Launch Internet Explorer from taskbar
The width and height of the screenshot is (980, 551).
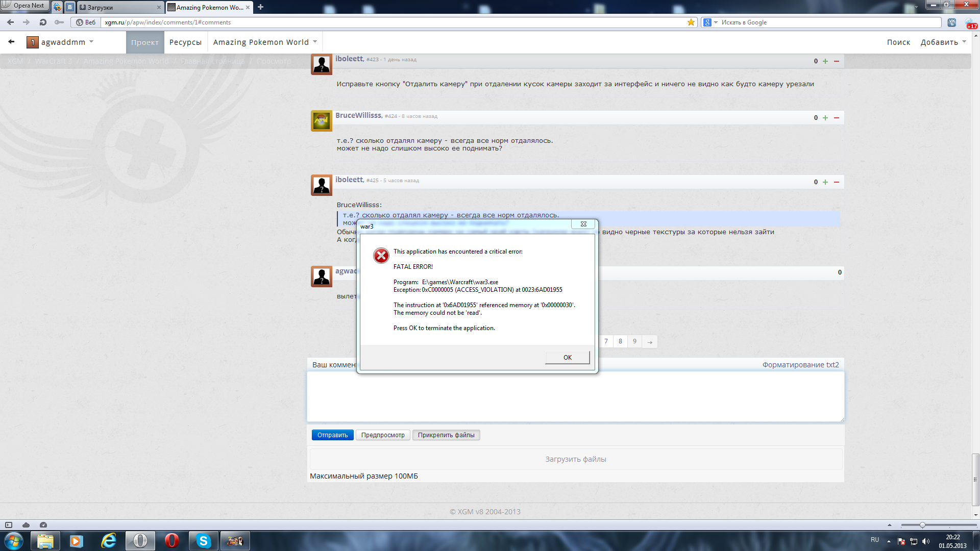point(108,541)
